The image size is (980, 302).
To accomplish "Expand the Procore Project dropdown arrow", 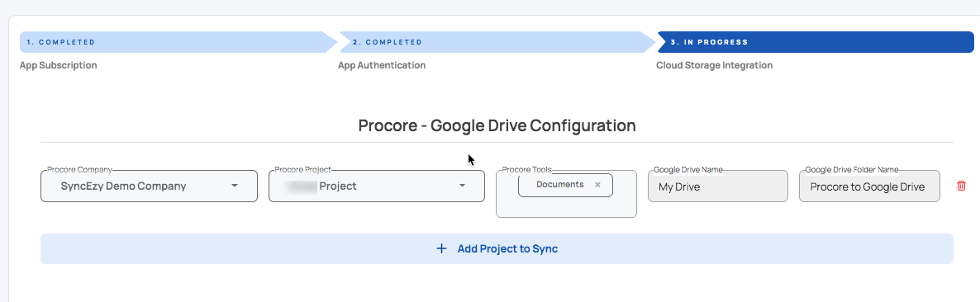I will [462, 186].
